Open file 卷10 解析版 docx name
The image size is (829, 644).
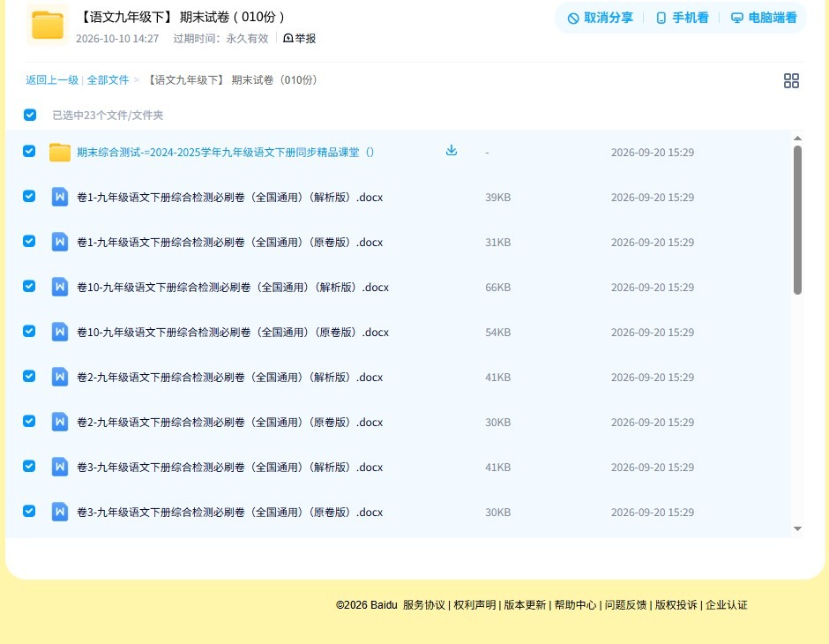point(233,287)
